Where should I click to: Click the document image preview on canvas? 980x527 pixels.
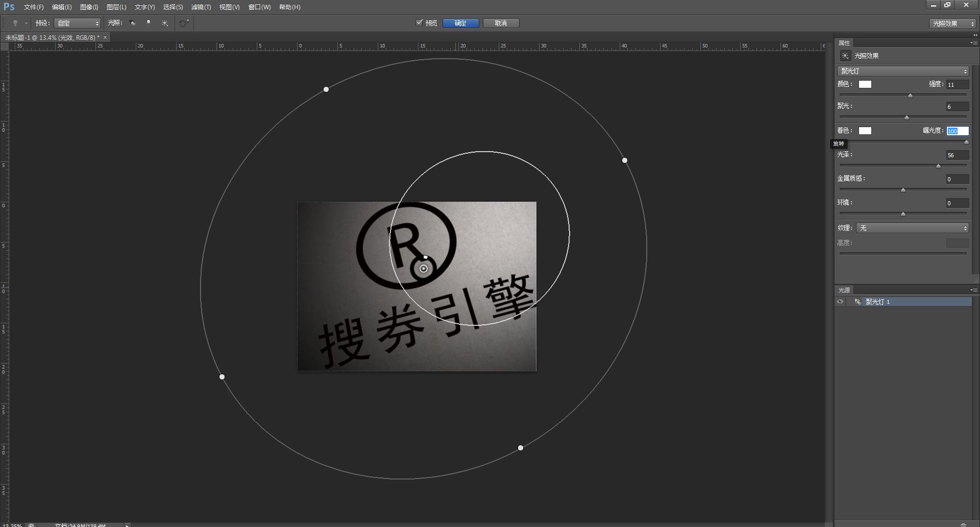[x=416, y=286]
